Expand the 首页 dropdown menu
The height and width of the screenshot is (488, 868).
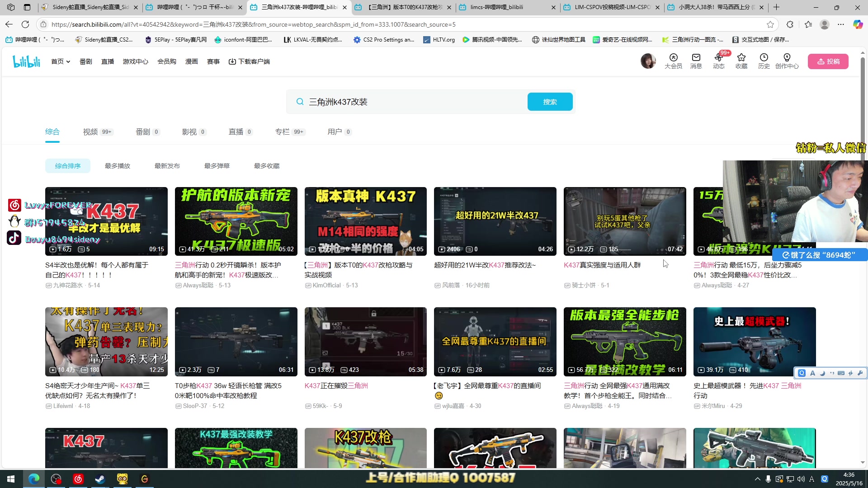61,61
